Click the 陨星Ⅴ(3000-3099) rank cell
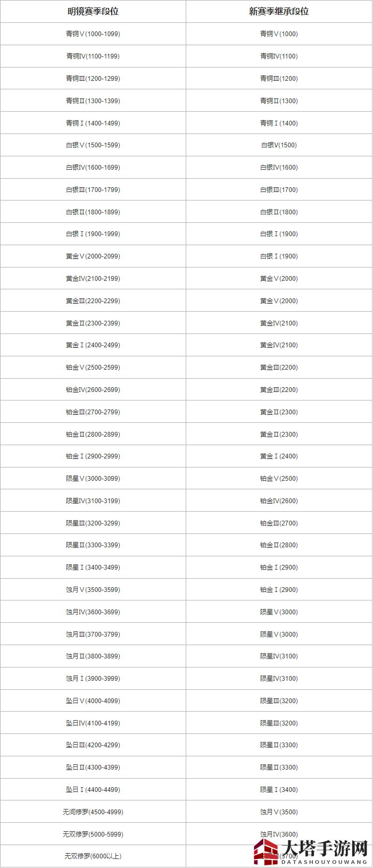Image resolution: width=373 pixels, height=868 pixels. [93, 478]
